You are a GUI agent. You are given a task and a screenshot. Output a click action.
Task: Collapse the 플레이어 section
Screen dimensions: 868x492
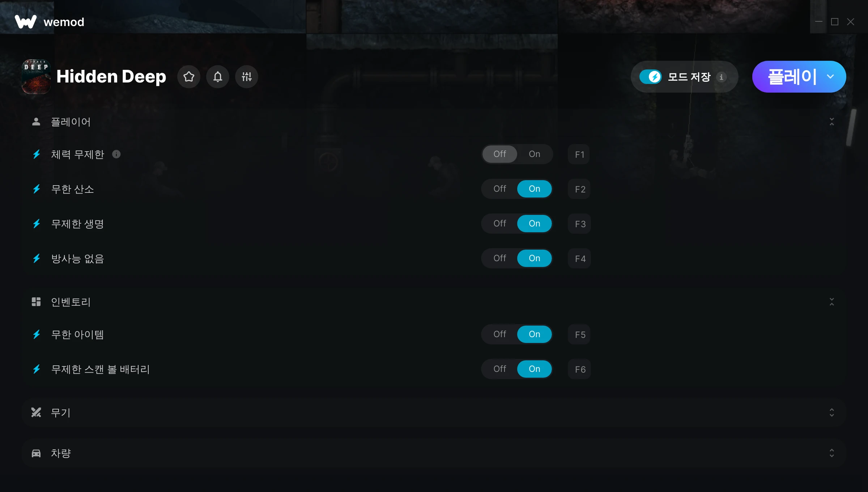[x=832, y=122]
